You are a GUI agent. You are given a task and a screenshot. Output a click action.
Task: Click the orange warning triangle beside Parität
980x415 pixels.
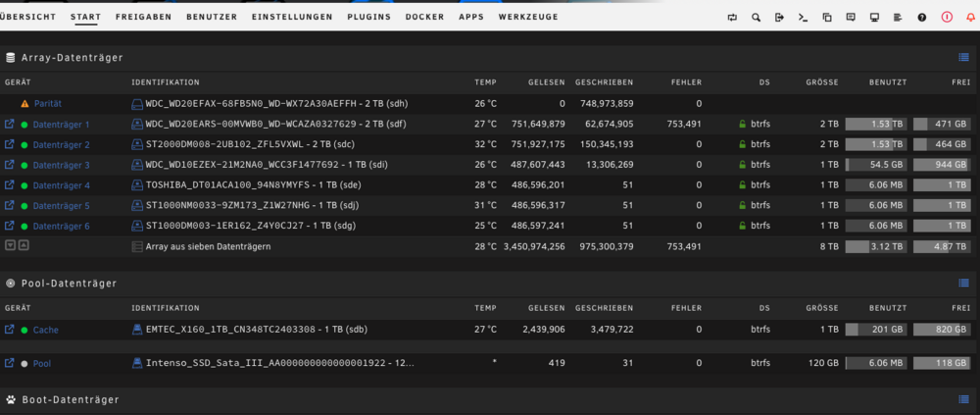(25, 103)
